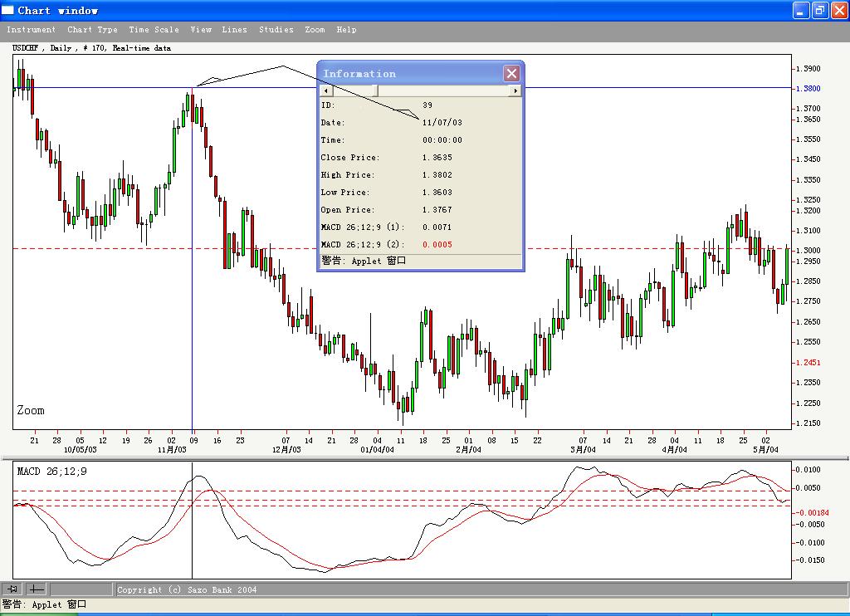Click the Zoom label inside price chart

tap(31, 410)
